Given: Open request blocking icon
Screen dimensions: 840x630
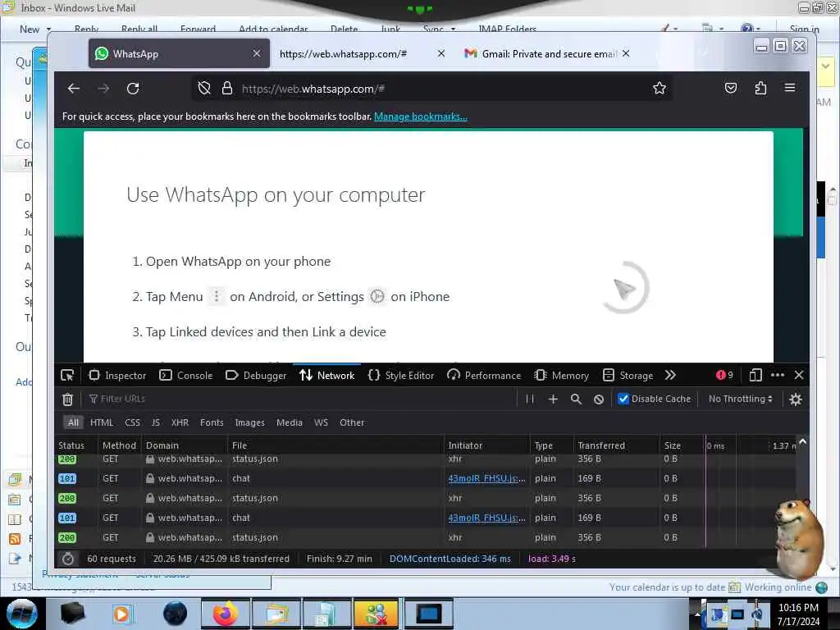Looking at the screenshot, I should pos(599,399).
